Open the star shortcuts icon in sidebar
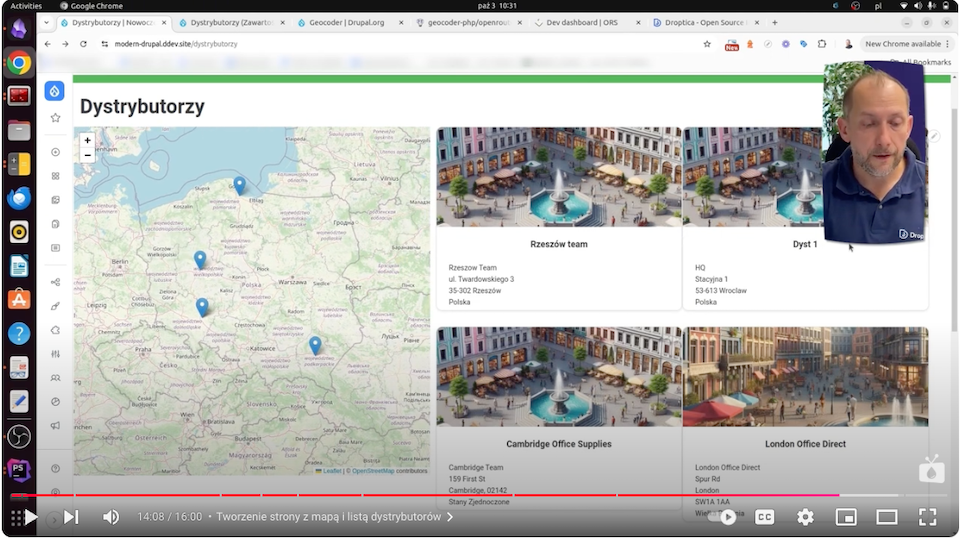 pos(55,118)
